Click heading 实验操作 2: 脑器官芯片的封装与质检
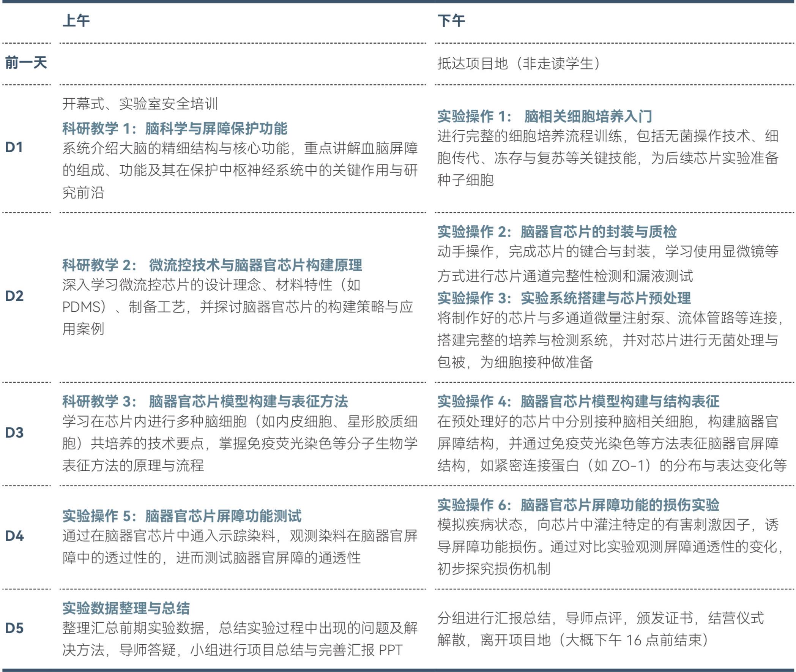This screenshot has height=672, width=796. click(557, 232)
